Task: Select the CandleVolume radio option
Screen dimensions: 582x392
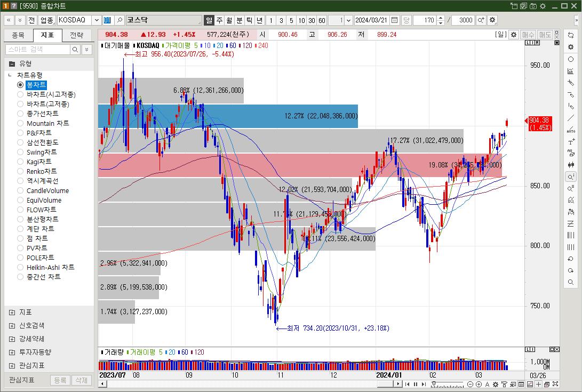Action: [20, 191]
